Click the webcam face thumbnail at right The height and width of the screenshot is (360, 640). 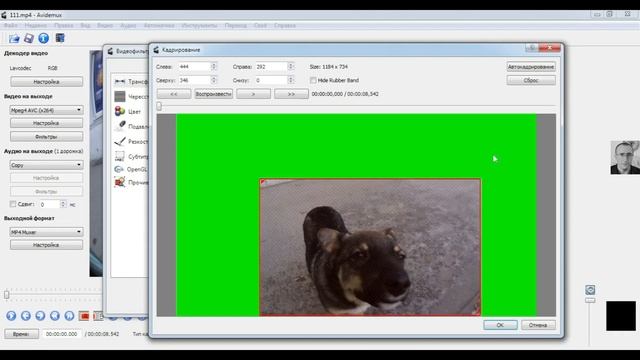(625, 158)
